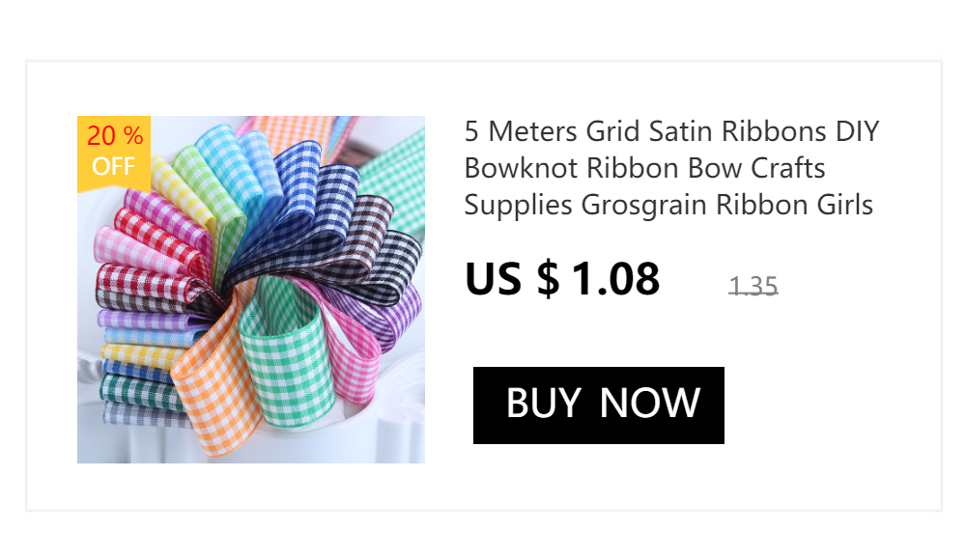966x560 pixels.
Task: Click the navy blue checkered ribbon
Action: (x=295, y=184)
